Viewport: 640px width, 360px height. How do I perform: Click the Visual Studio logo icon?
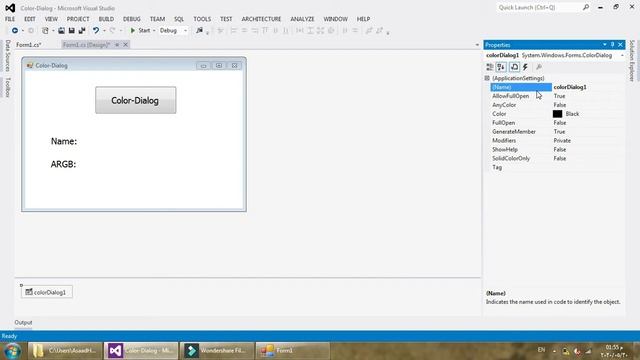10,8
